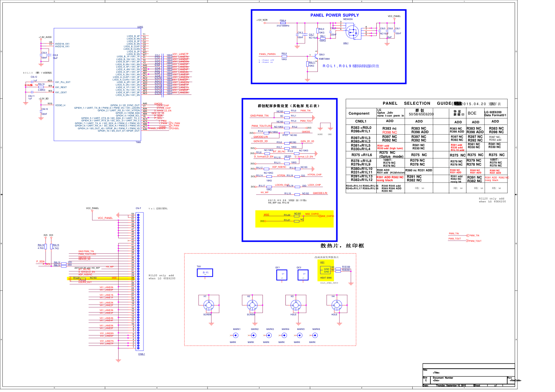Select the TM1 barcode box
The image size is (555, 392).
click(x=205, y=273)
